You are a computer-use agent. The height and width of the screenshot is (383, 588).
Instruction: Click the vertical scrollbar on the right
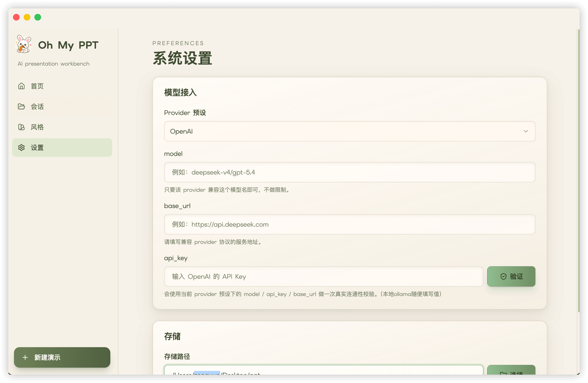[x=579, y=170]
